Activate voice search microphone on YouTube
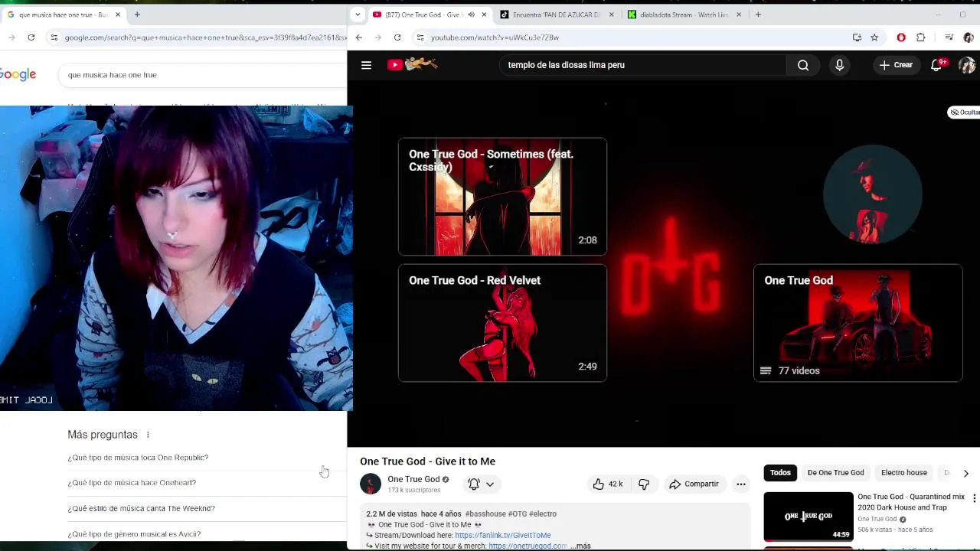 tap(839, 65)
